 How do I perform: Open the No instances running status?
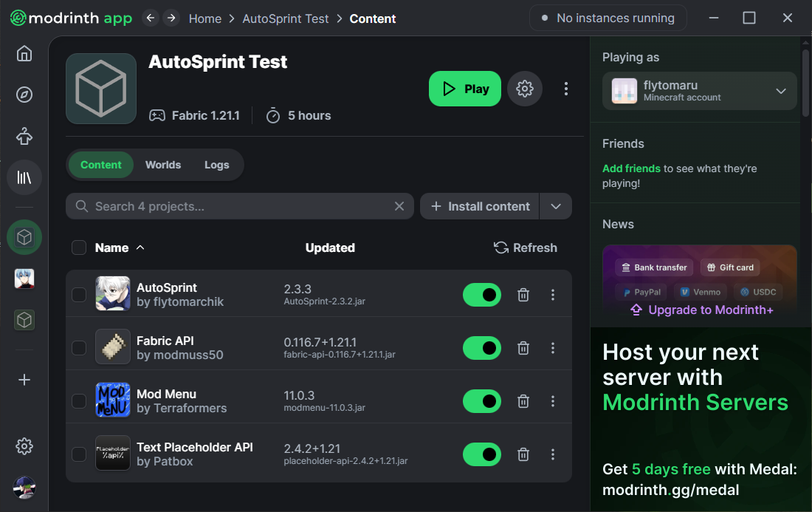(x=608, y=18)
